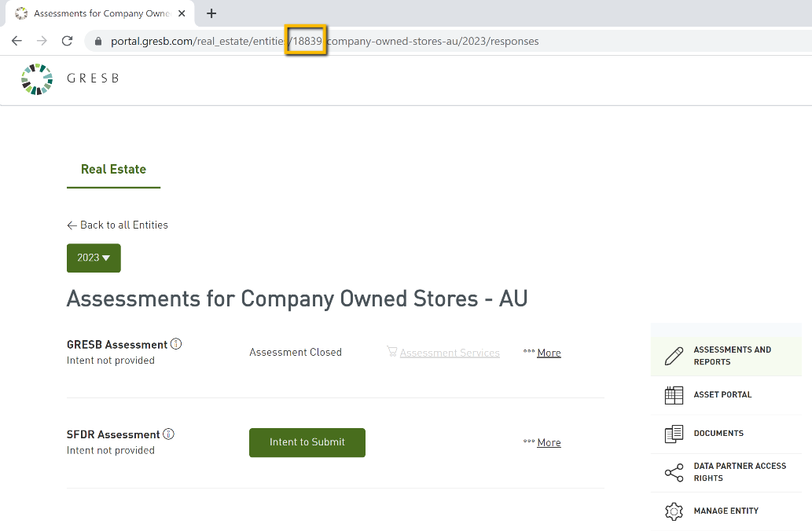Image resolution: width=812 pixels, height=531 pixels.
Task: Click the Assessment Closed status text
Action: [296, 352]
